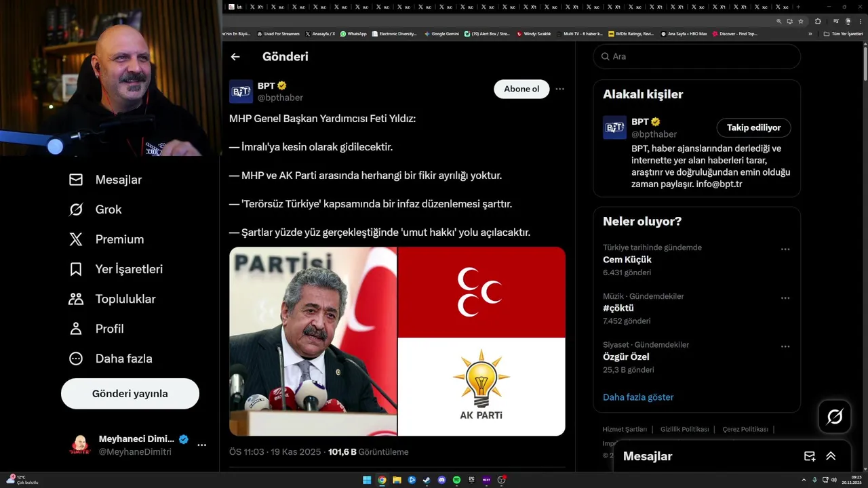Click the Gönderi yayınla button

tap(130, 394)
